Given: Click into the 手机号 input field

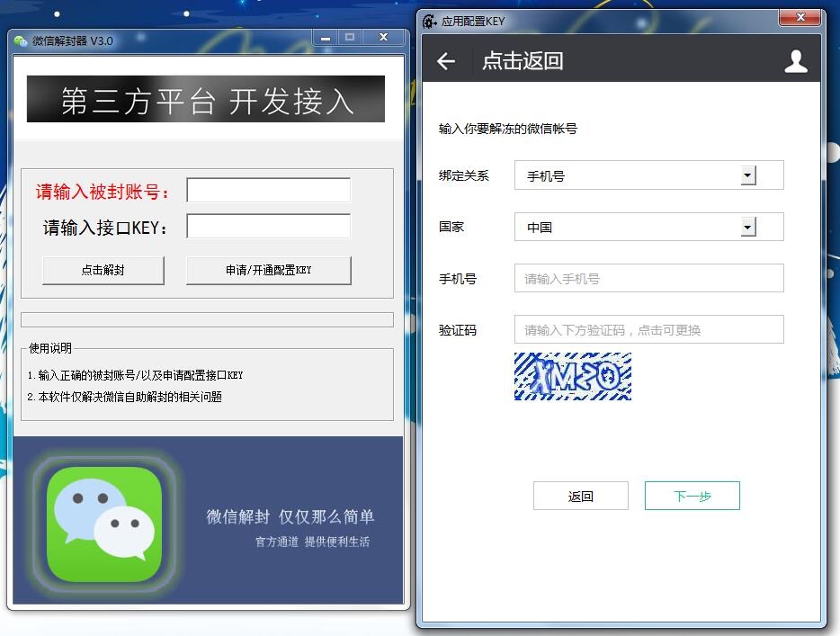Looking at the screenshot, I should coord(648,278).
